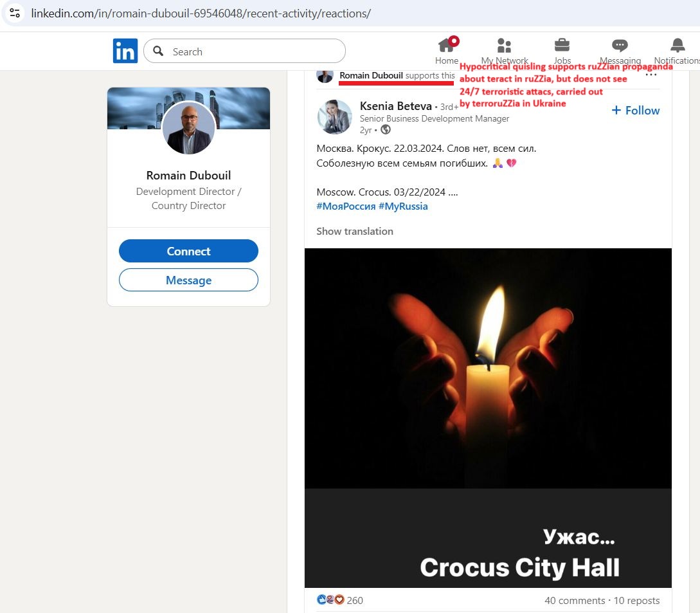Go to Jobs in navigation
Screen dimensions: 700x613
(562, 51)
